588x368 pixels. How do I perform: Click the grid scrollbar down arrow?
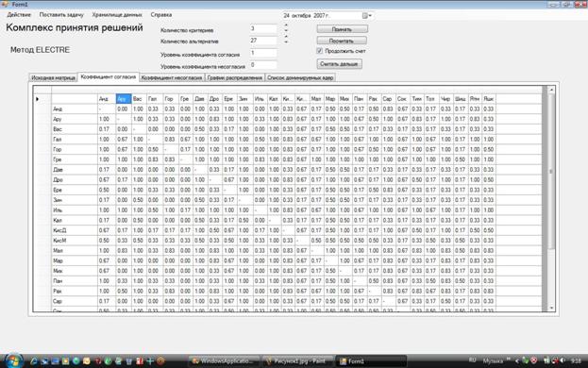(551, 308)
